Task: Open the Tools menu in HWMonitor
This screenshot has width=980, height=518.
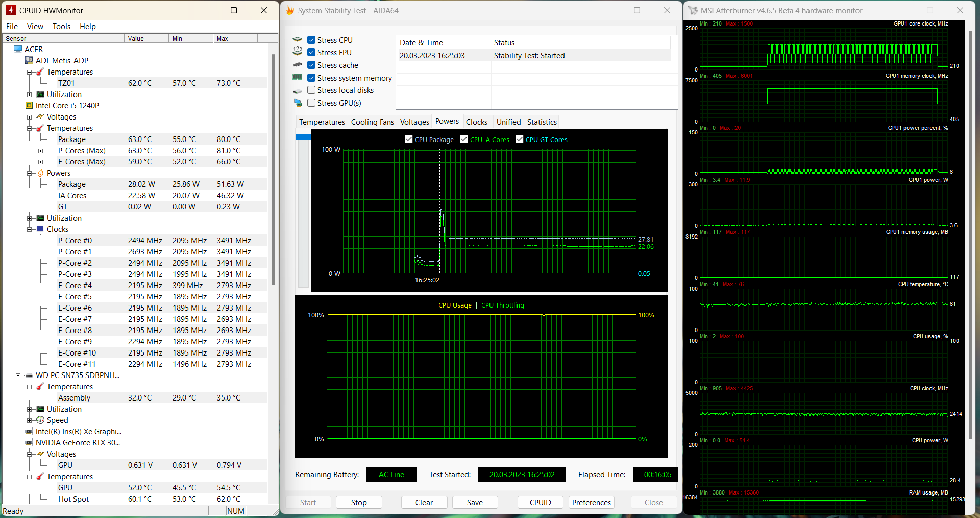Action: 61,27
